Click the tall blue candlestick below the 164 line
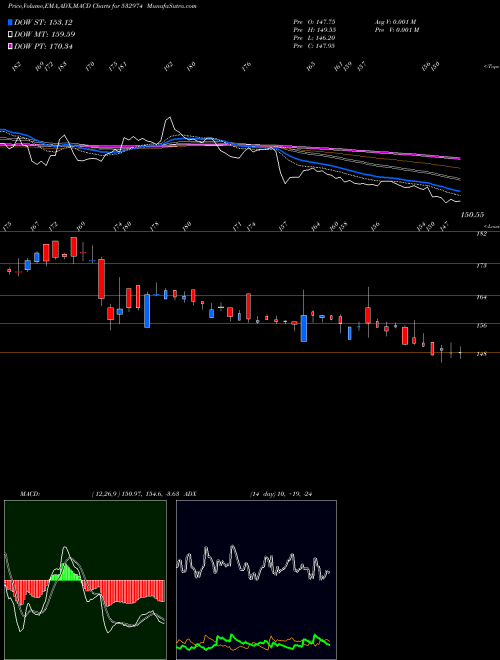Image resolution: width=500 pixels, height=660 pixels. coord(147,311)
